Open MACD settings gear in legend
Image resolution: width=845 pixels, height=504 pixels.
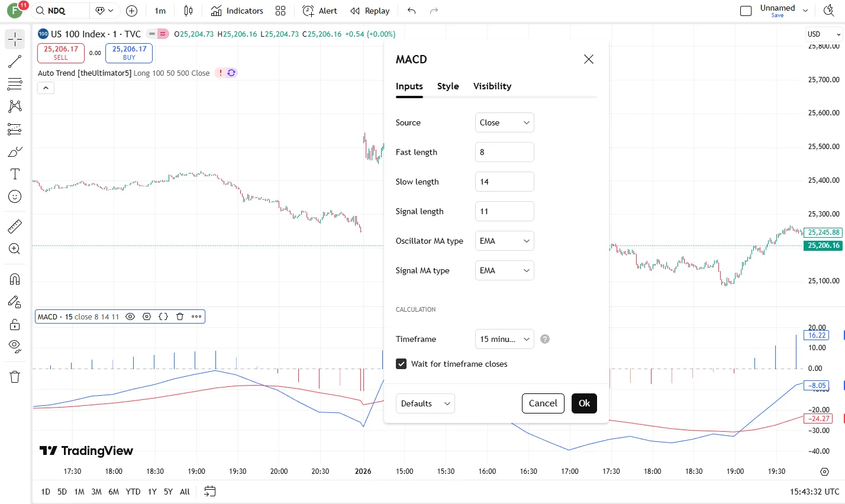click(x=147, y=316)
